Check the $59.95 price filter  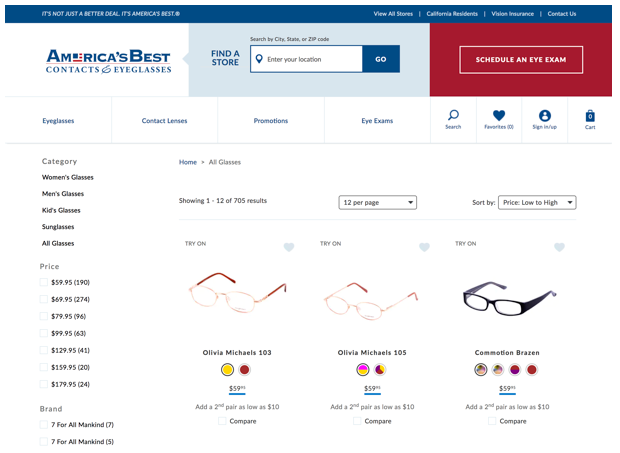coord(44,282)
